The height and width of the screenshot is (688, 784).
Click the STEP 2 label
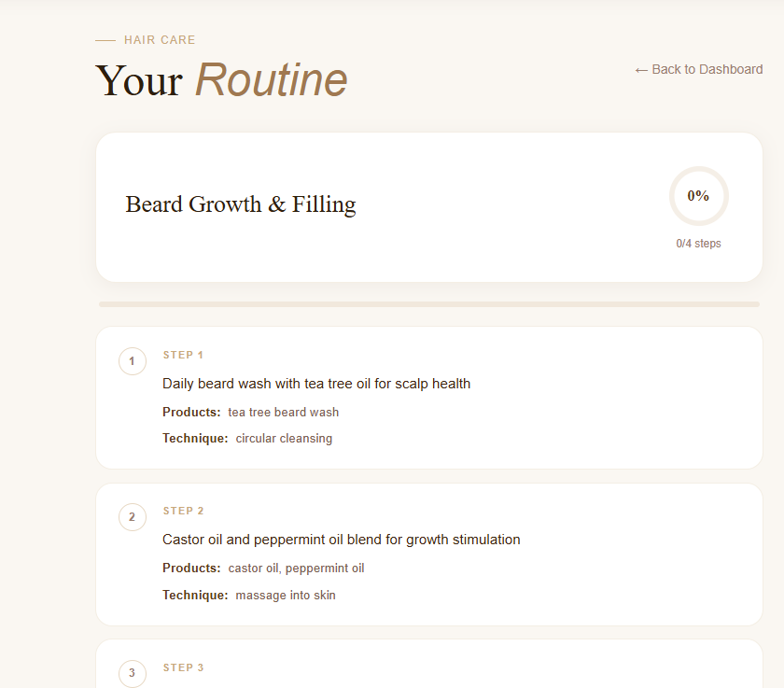(x=183, y=511)
